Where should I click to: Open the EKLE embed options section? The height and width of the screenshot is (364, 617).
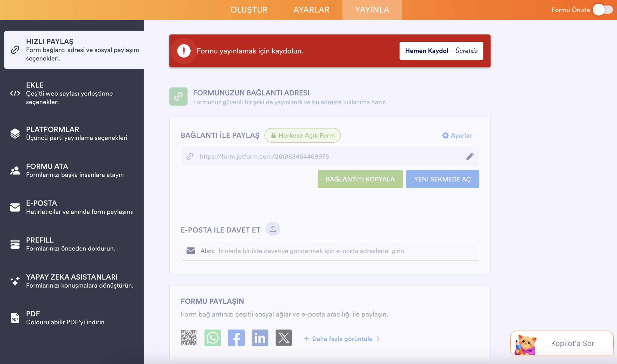coord(74,93)
